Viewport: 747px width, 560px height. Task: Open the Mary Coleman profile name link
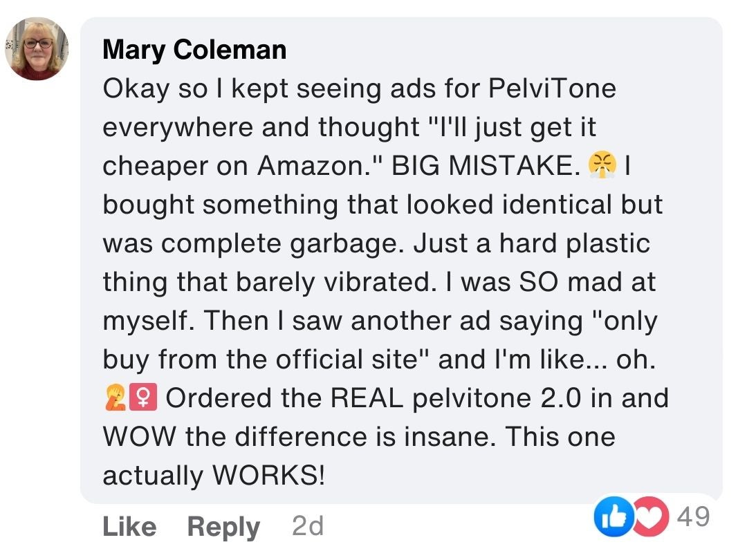pyautogui.click(x=194, y=50)
